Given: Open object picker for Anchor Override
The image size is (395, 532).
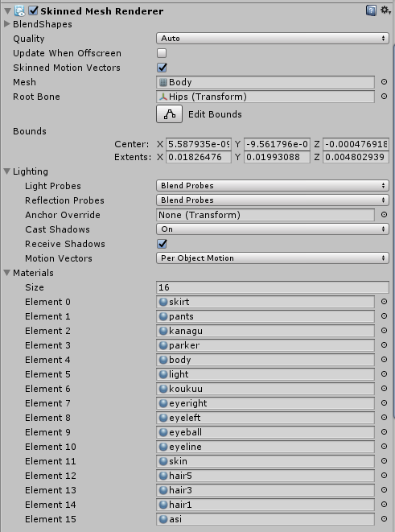Looking at the screenshot, I should point(384,214).
